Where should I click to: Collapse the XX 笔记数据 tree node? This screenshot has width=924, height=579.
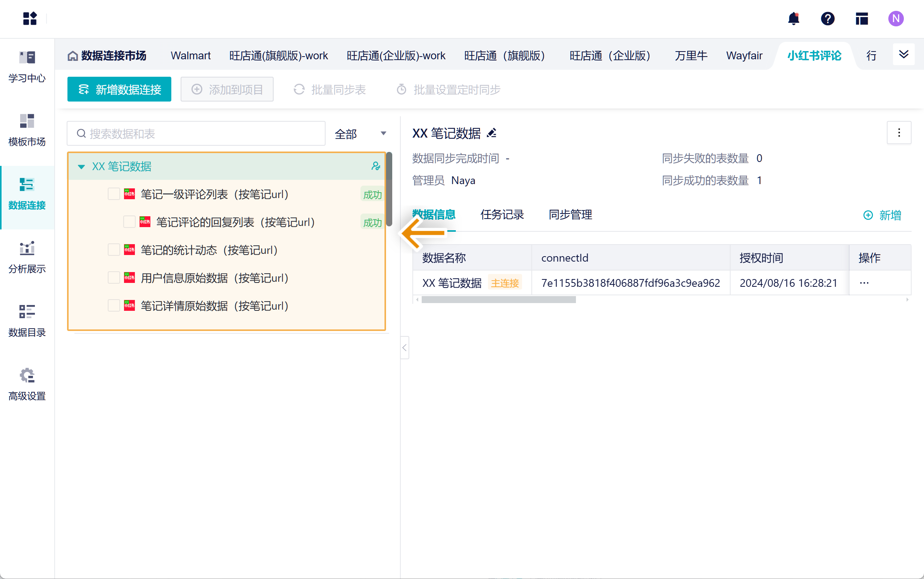[x=81, y=167]
